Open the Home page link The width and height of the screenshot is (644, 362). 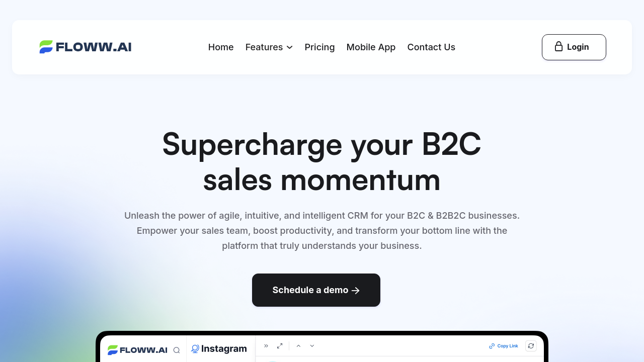[221, 47]
